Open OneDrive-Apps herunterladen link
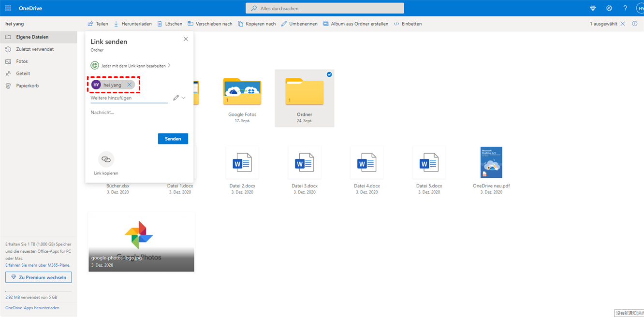Screen dimensions: 644x317 click(x=32, y=308)
